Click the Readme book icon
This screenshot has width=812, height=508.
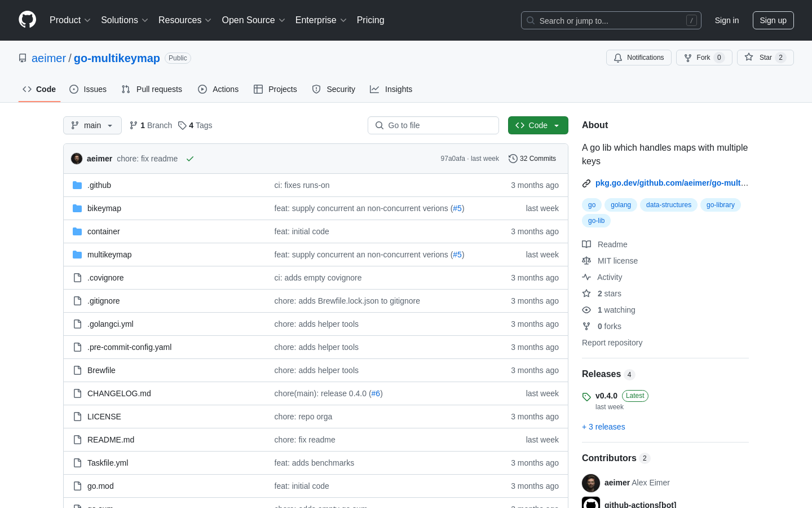click(586, 244)
